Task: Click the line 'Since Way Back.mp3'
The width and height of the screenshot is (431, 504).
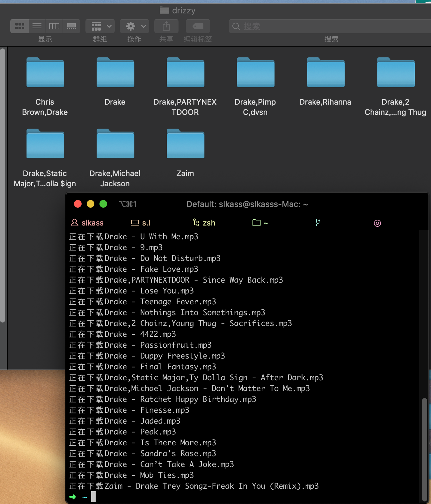Action: (x=176, y=280)
